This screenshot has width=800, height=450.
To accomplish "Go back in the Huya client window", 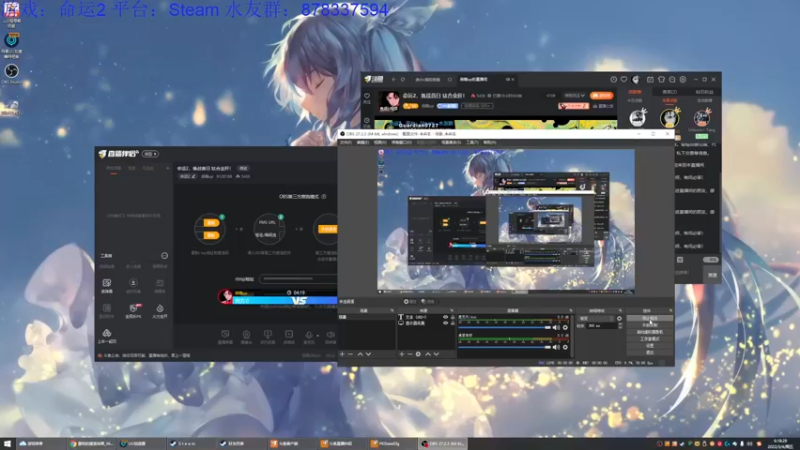I will coord(393,80).
